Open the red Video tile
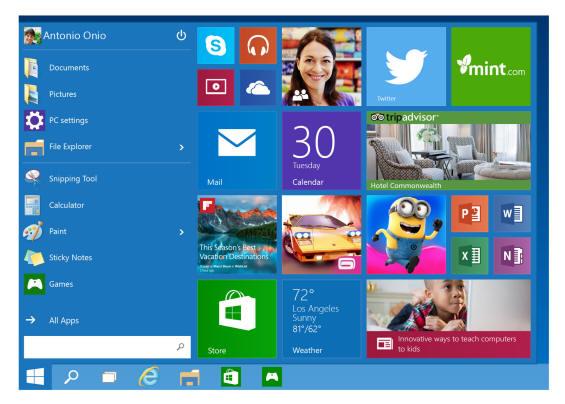The height and width of the screenshot is (404, 565). [x=216, y=88]
